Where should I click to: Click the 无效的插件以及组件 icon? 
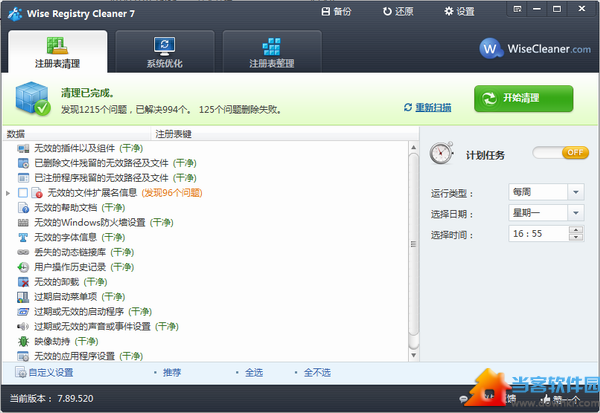pyautogui.click(x=23, y=148)
